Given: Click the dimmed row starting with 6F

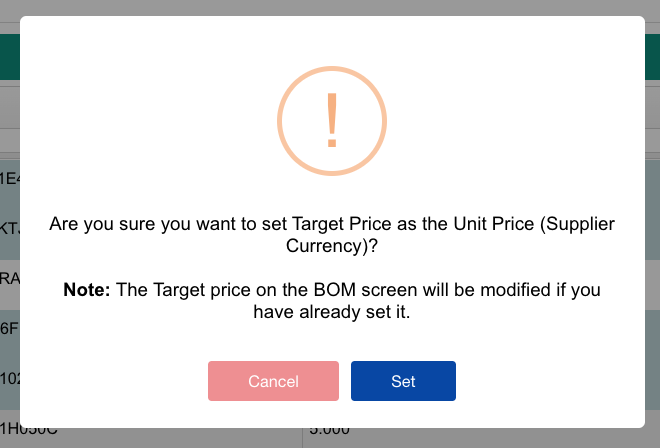Looking at the screenshot, I should click(9, 328).
